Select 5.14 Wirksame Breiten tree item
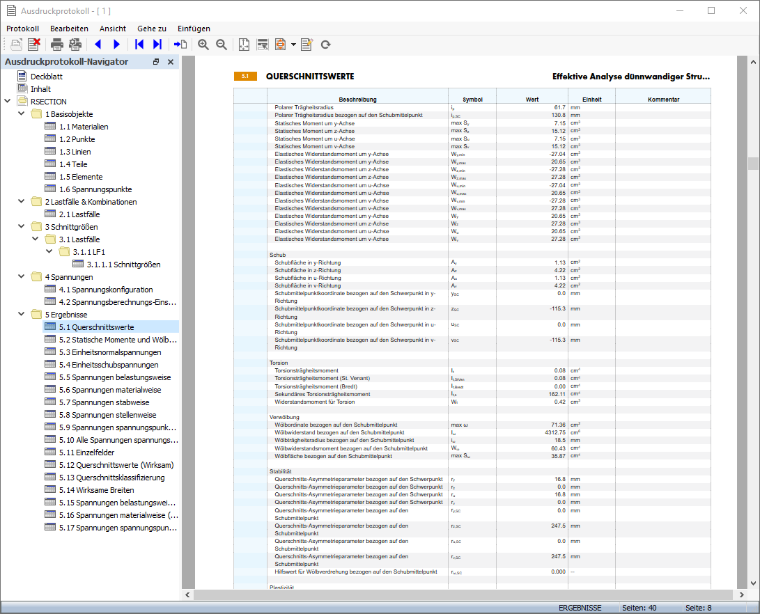The image size is (760, 614). (x=96, y=490)
